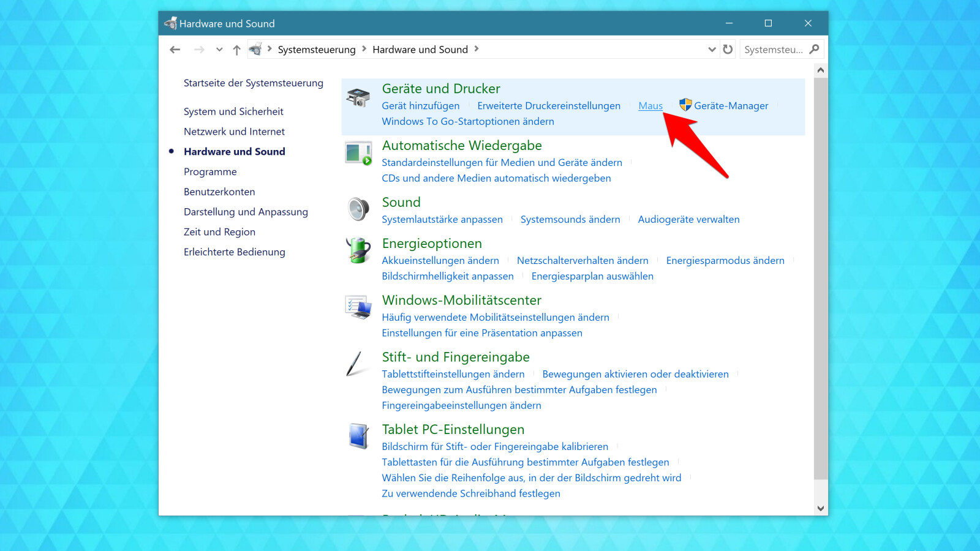Click Netzschalterverhalten ändern
The image size is (980, 551).
coord(582,261)
